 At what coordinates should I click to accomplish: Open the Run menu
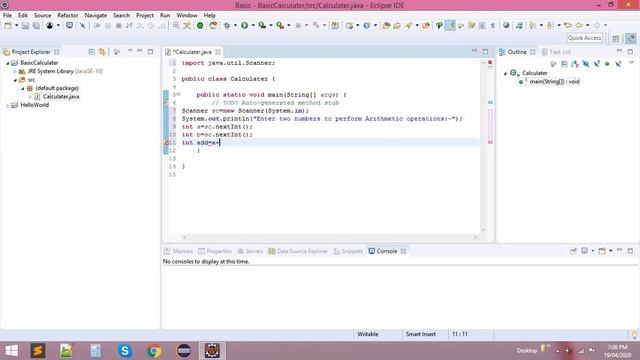(165, 16)
